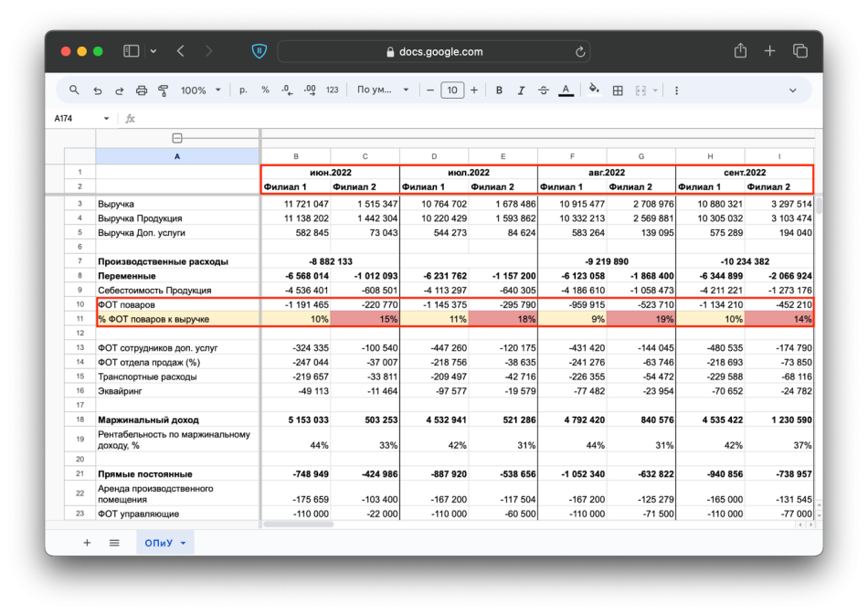Expand the Name Box A174 dropdown
The image size is (868, 615).
[x=106, y=119]
